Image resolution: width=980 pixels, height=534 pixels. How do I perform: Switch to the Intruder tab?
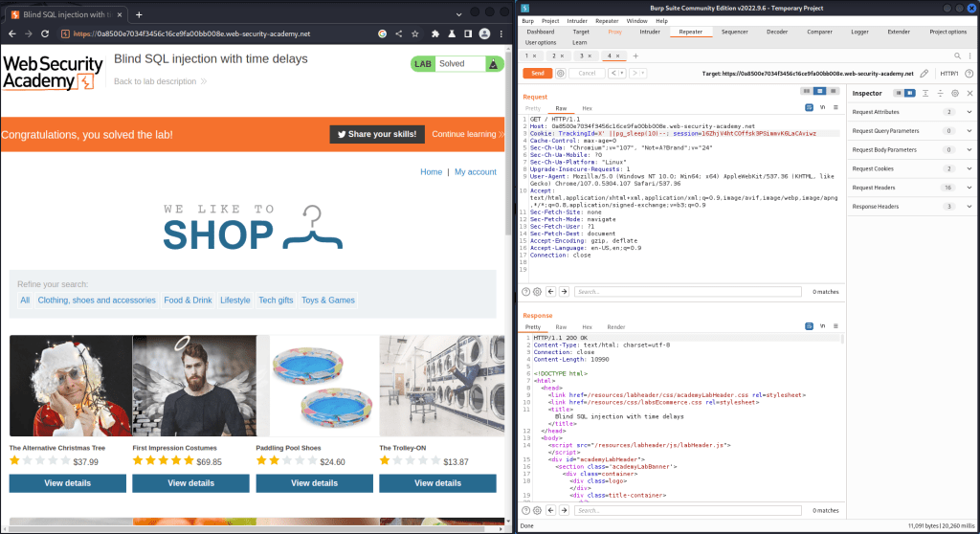(x=650, y=32)
